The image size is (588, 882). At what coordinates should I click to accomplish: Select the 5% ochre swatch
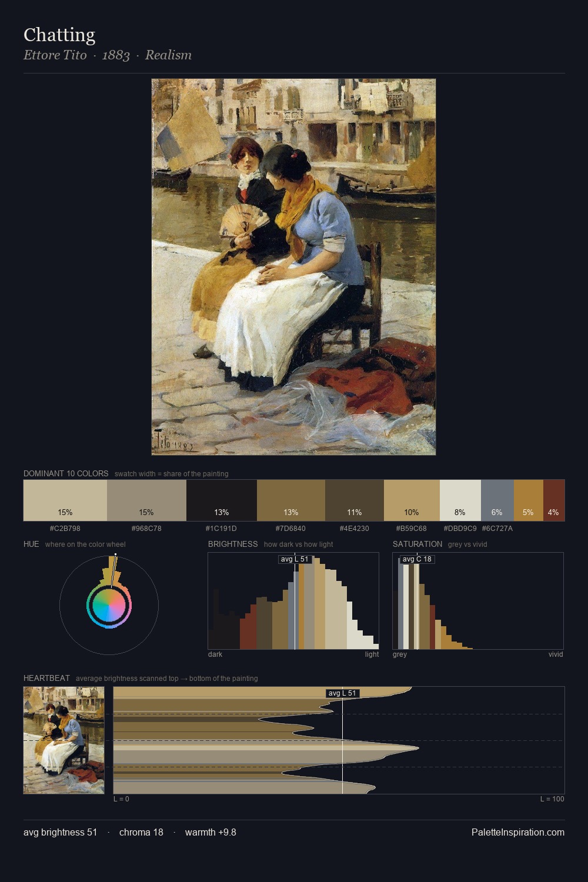pyautogui.click(x=529, y=500)
